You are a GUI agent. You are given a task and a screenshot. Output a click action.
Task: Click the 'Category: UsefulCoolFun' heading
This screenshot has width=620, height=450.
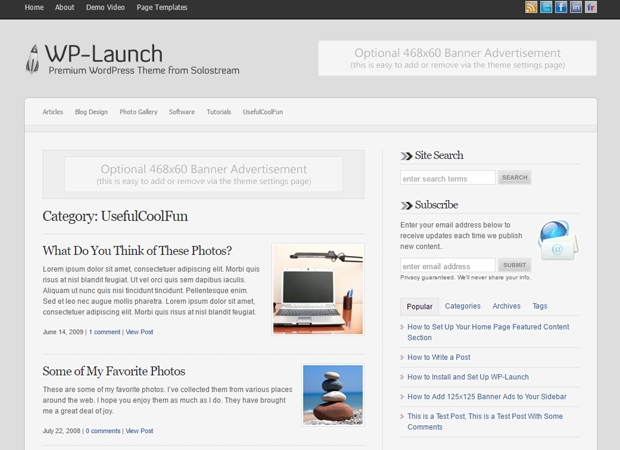click(x=115, y=216)
